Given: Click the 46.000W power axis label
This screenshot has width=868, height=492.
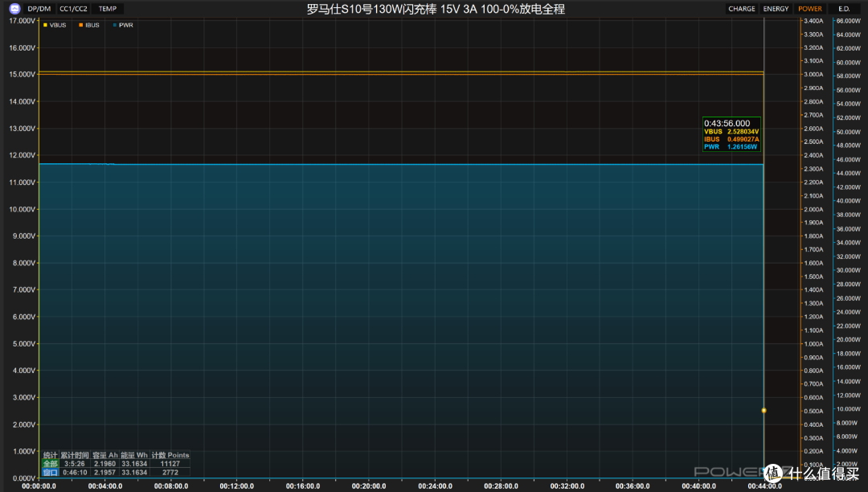Looking at the screenshot, I should 848,159.
